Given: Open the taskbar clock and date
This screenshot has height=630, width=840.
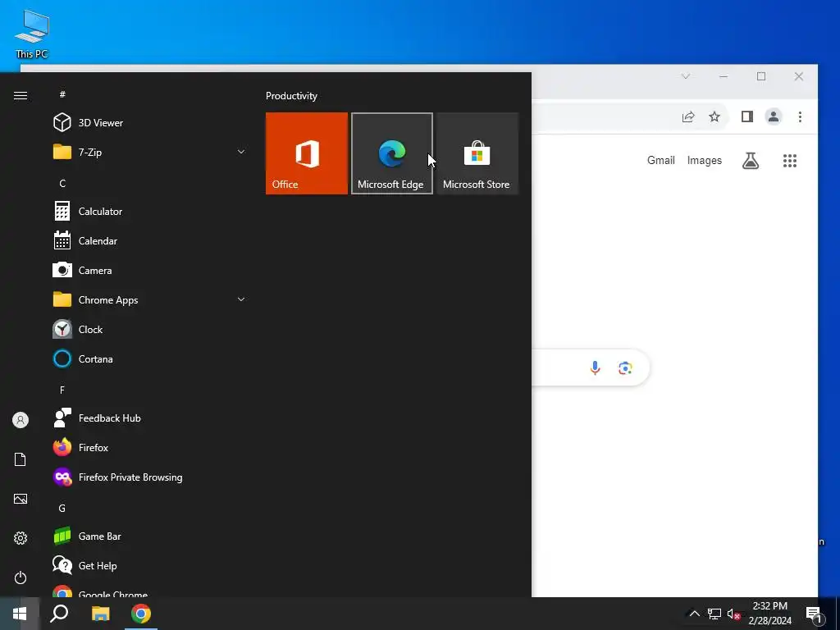Looking at the screenshot, I should (769, 614).
